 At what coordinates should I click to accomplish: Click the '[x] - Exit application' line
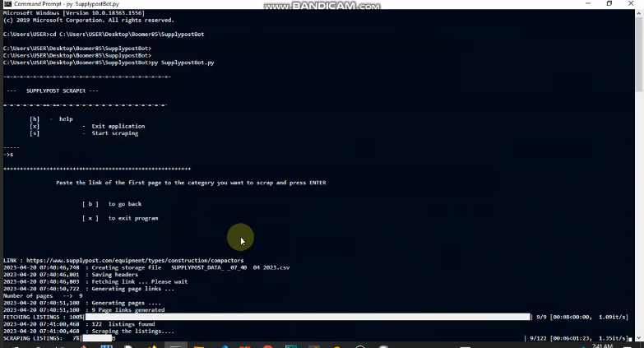coord(87,126)
